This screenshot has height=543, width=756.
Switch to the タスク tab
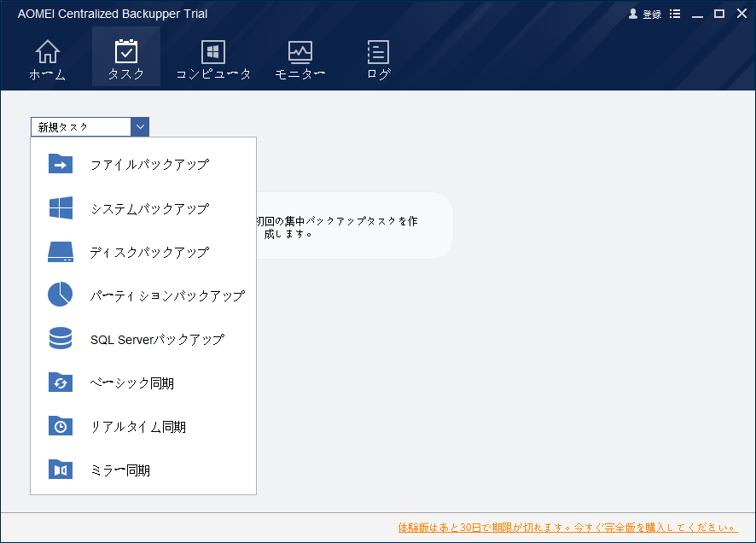pos(125,57)
